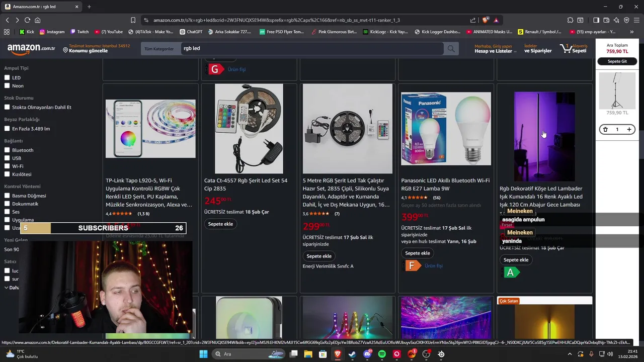The image size is (644, 362).
Task: Open Panasonic bulb Ürün fişi link
Action: pos(434,265)
